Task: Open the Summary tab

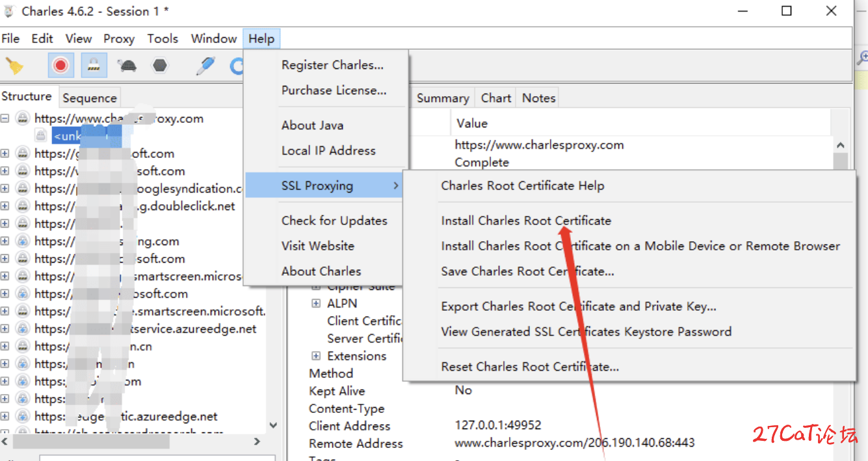Action: coord(443,98)
